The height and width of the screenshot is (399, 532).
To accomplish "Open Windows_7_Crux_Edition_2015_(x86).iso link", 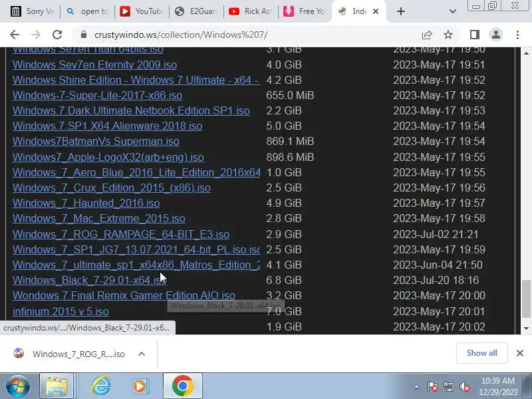I will click(112, 188).
